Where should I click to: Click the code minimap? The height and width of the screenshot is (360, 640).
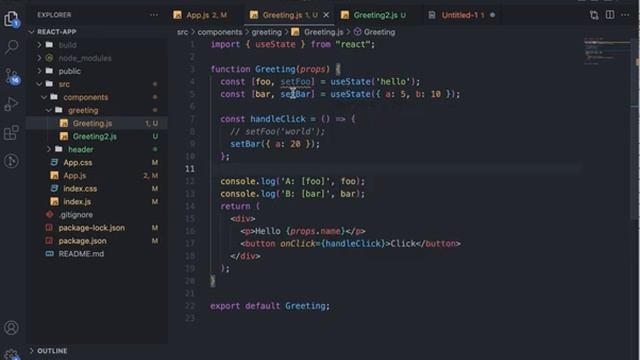pyautogui.click(x=607, y=51)
